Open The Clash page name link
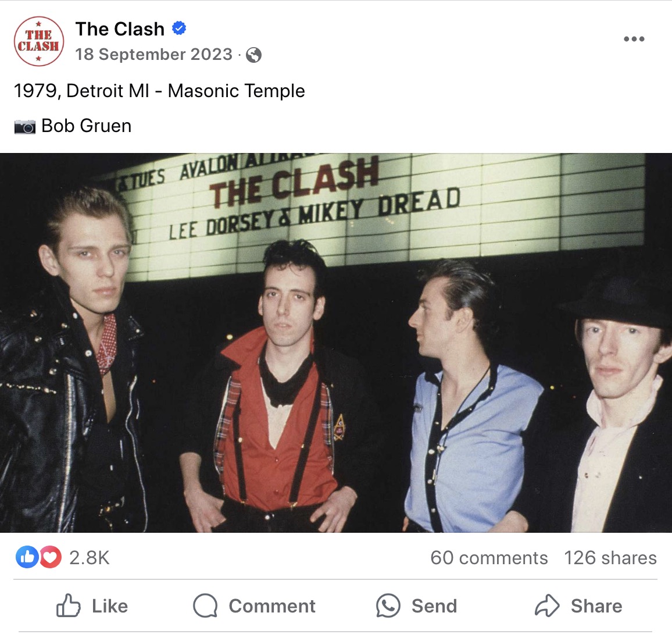The image size is (672, 634). 120,29
